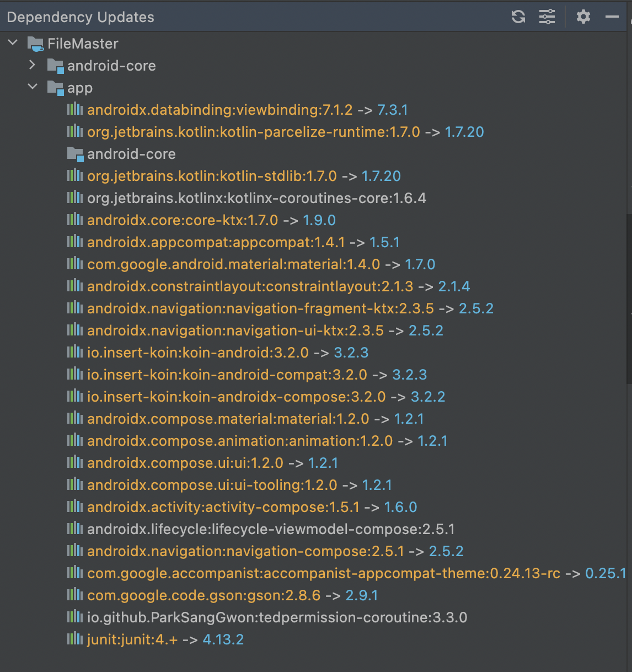
Task: Select androidx.appcompat:appcompat:1.4.1 row
Action: [243, 242]
